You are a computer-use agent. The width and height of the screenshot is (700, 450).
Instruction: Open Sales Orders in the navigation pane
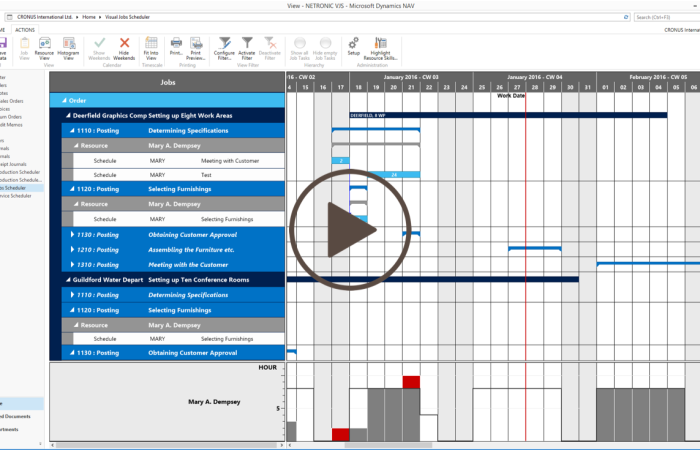pyautogui.click(x=12, y=101)
